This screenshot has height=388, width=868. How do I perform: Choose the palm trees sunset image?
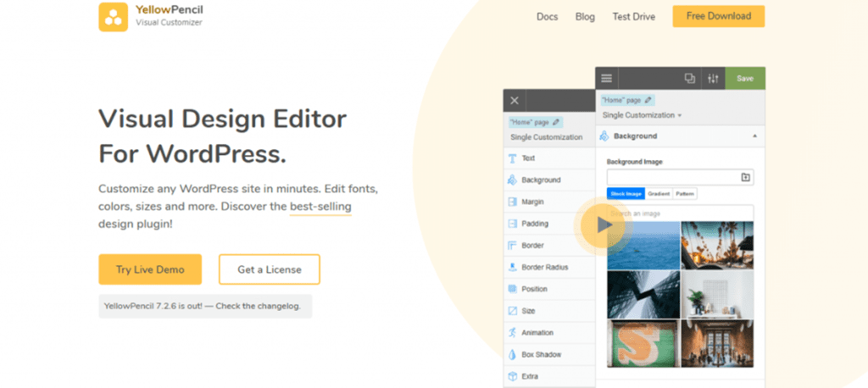(717, 246)
